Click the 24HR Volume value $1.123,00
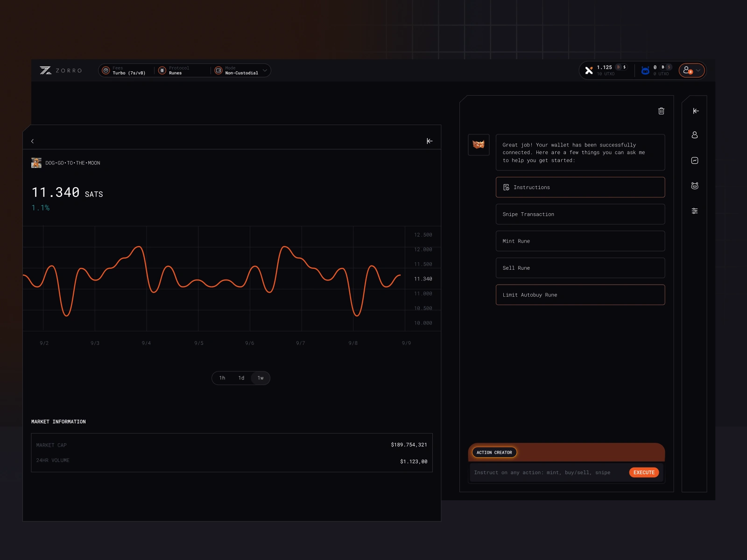The image size is (747, 560). [x=414, y=462]
